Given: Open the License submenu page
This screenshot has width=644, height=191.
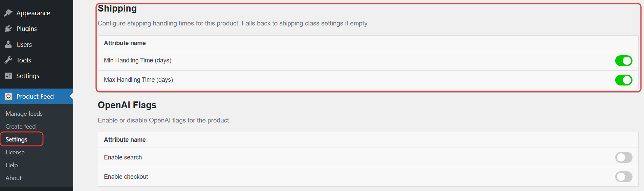Looking at the screenshot, I should tap(15, 152).
